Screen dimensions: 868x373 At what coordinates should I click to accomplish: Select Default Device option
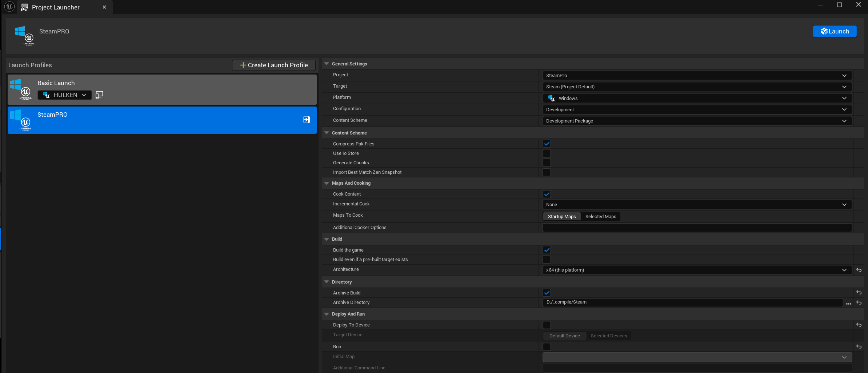click(564, 336)
